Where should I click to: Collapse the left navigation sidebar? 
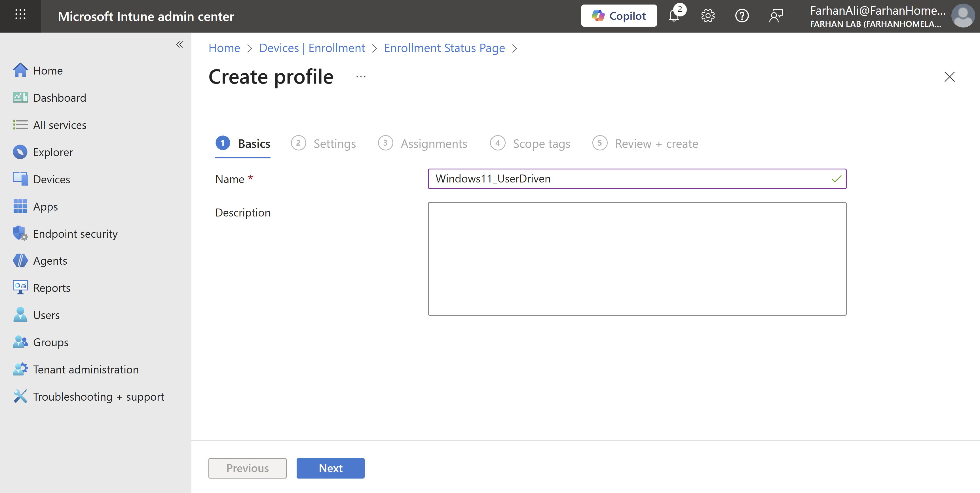point(179,44)
